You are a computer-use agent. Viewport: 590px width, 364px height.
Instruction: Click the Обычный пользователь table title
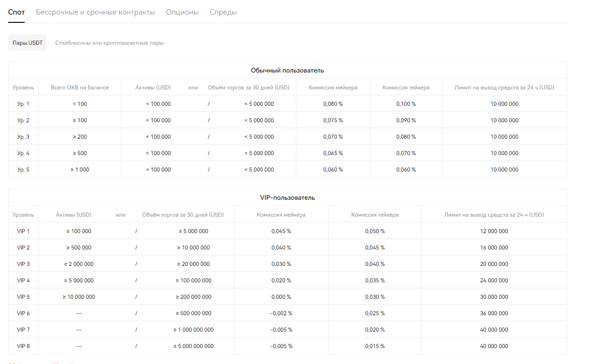tap(288, 70)
